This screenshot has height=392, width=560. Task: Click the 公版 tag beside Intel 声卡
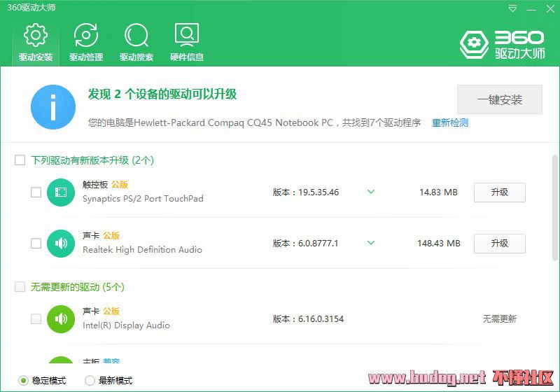point(111,311)
